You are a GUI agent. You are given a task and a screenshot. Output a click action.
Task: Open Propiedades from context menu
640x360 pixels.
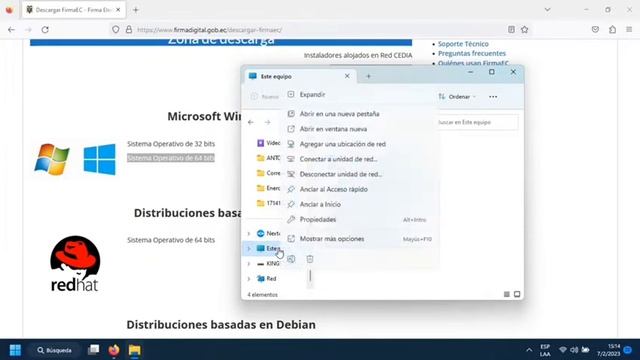(318, 220)
